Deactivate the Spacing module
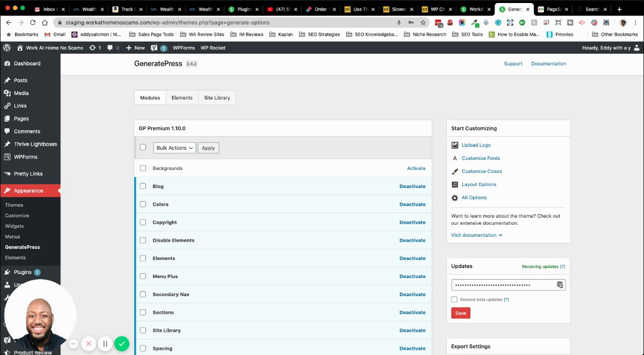This screenshot has height=355, width=644. point(413,348)
